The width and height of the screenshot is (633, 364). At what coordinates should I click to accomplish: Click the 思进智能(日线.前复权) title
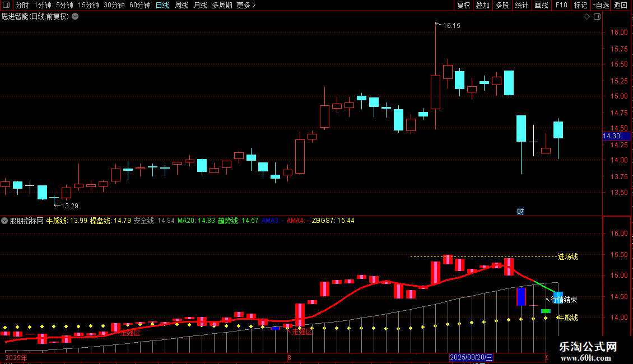[35, 17]
